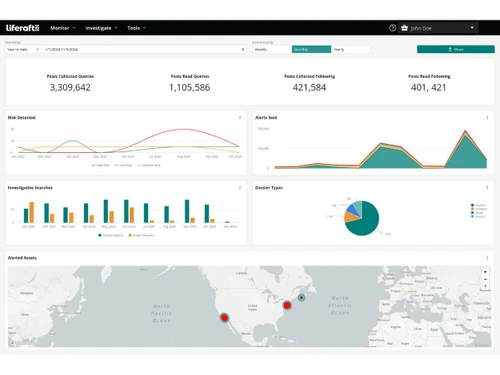
Task: Toggle Public Records legend series
Action: tap(141, 235)
